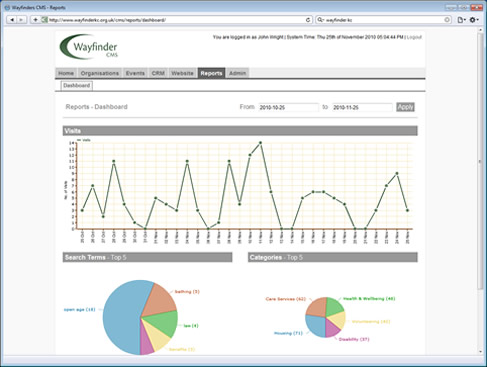The width and height of the screenshot is (487, 367).
Task: Go to the Events tab
Action: tap(135, 73)
